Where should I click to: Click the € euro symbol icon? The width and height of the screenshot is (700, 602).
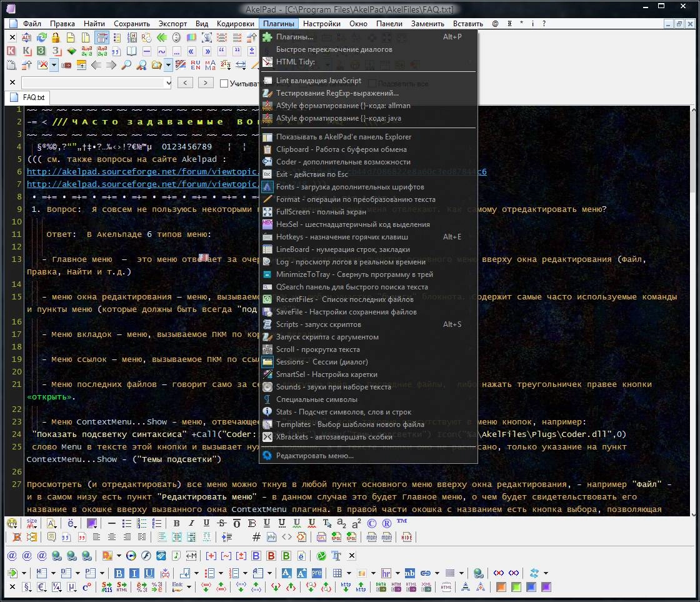tap(41, 587)
